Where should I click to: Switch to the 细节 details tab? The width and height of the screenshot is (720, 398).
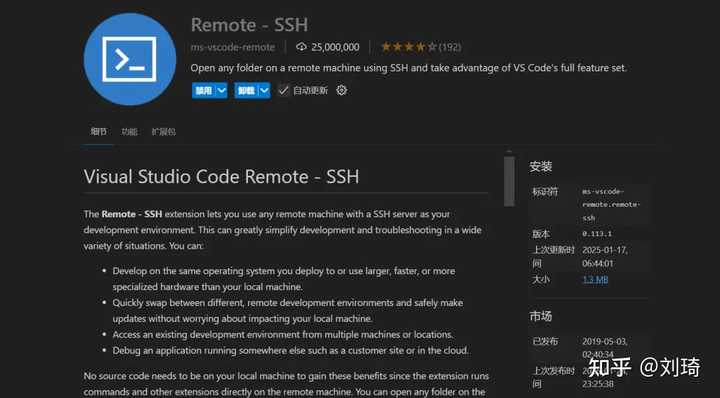(x=98, y=132)
